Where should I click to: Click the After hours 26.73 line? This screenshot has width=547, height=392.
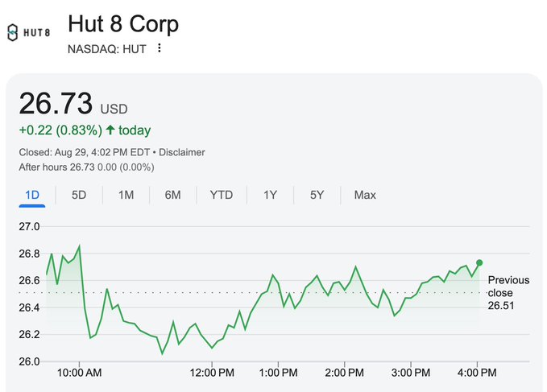(86, 167)
